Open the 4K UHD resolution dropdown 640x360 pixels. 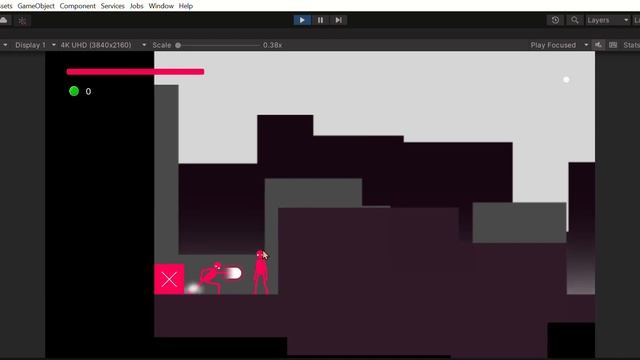[103, 45]
